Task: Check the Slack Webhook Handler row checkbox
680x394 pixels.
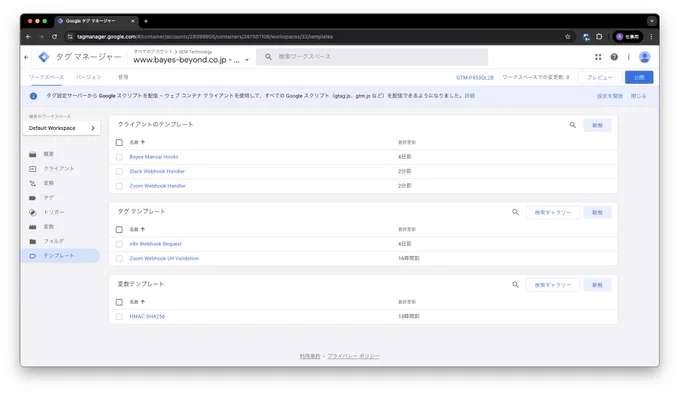Action: 119,172
